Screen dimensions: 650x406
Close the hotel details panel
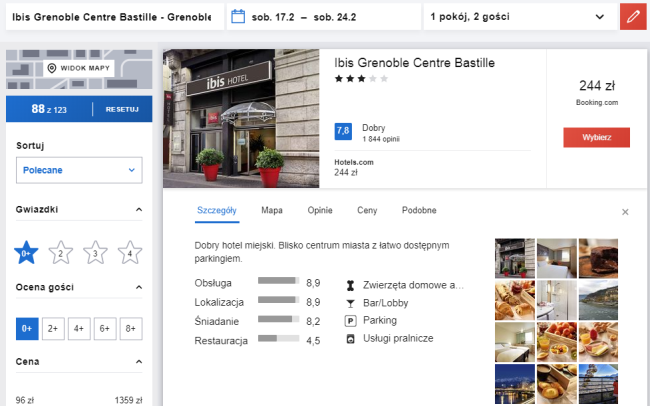coord(625,212)
